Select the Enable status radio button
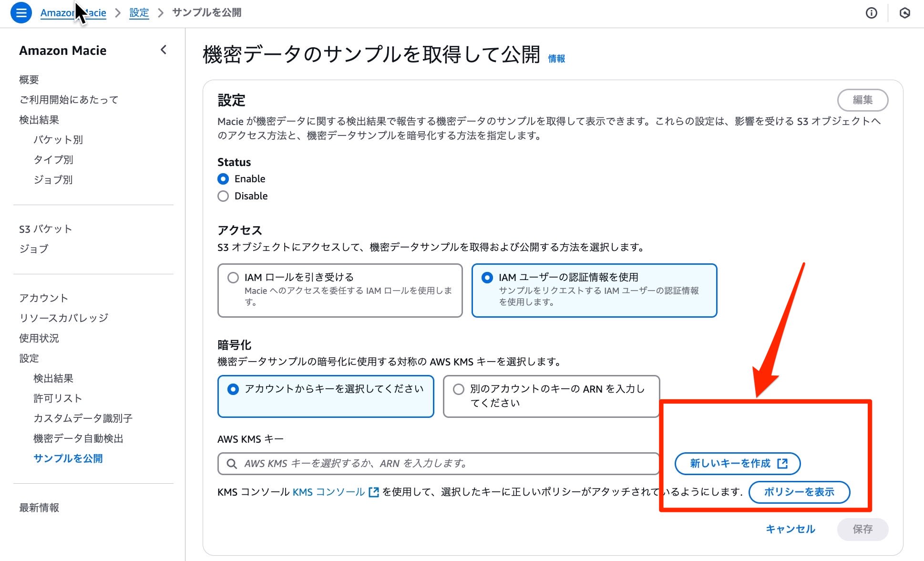The height and width of the screenshot is (561, 924). (x=223, y=179)
